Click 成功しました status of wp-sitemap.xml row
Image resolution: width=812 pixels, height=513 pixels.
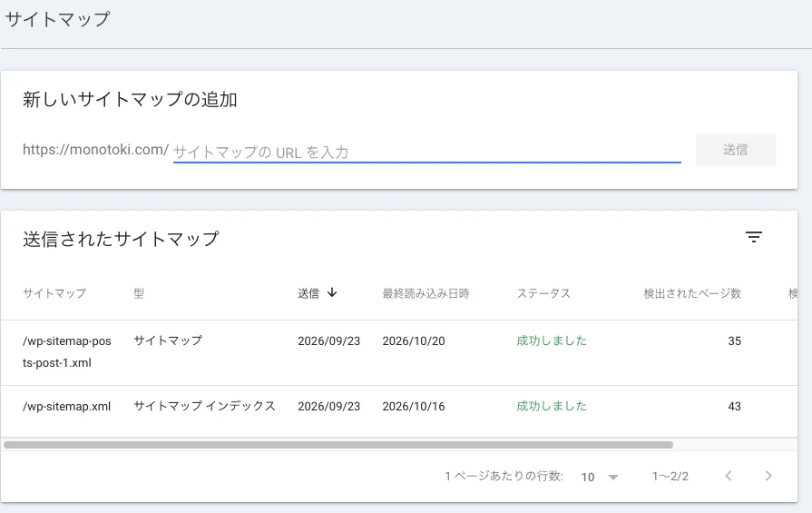(552, 406)
